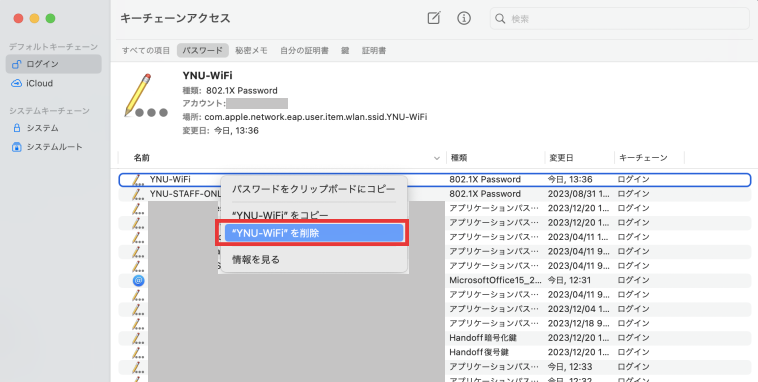Switch to パスワード tab

[203, 50]
